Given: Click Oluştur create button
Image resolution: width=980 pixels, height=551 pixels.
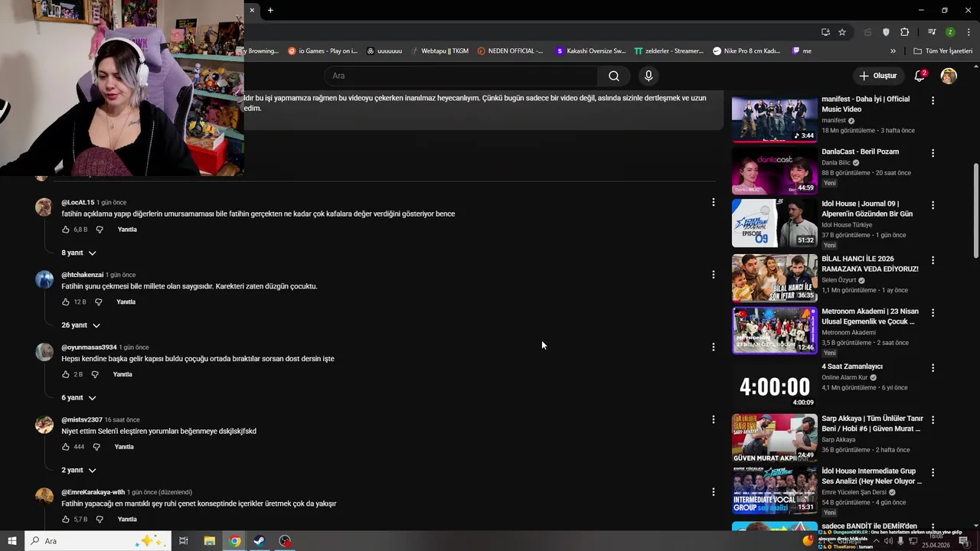Looking at the screenshot, I should pos(877,76).
